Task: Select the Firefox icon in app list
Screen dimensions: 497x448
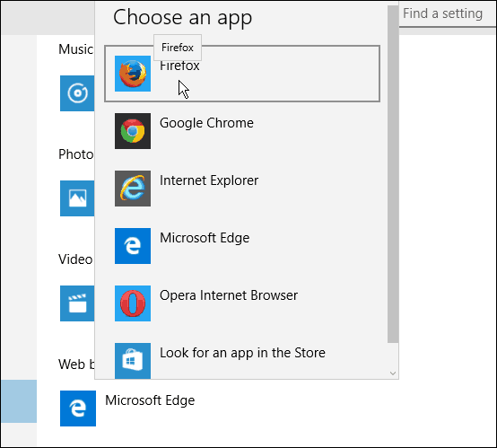Action: pyautogui.click(x=133, y=74)
